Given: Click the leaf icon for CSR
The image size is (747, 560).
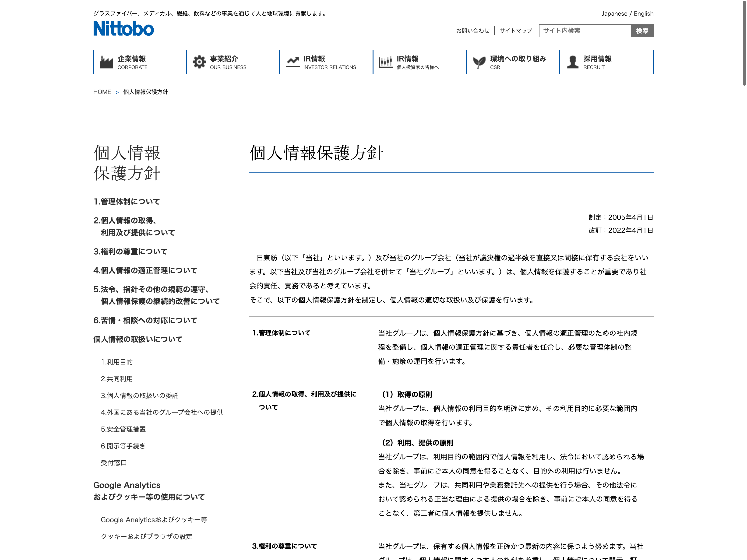Looking at the screenshot, I should (x=479, y=62).
